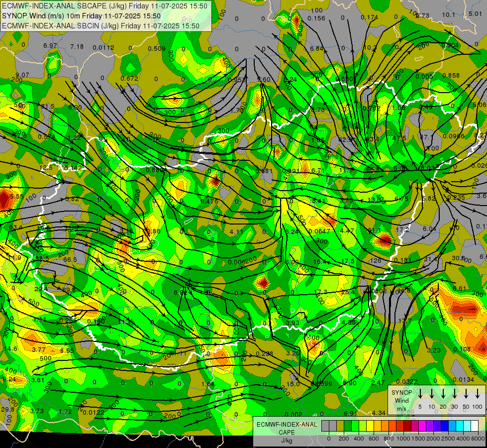The height and width of the screenshot is (448, 487).
Task: Click the map value '1.72'
Action: (65, 411)
